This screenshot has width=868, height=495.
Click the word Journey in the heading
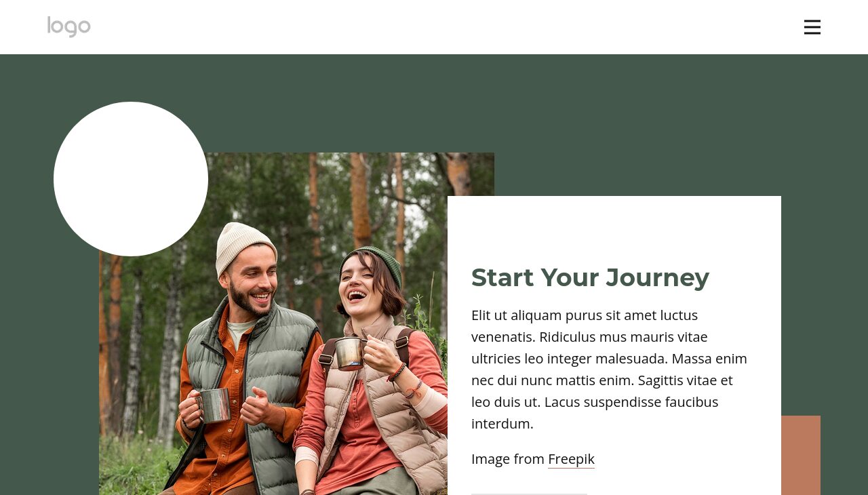coord(658,277)
